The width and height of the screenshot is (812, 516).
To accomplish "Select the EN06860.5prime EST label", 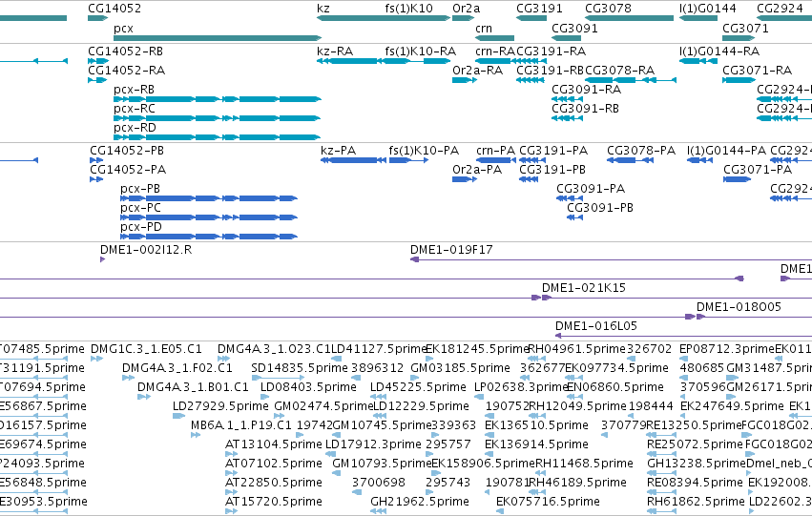I will tap(615, 387).
